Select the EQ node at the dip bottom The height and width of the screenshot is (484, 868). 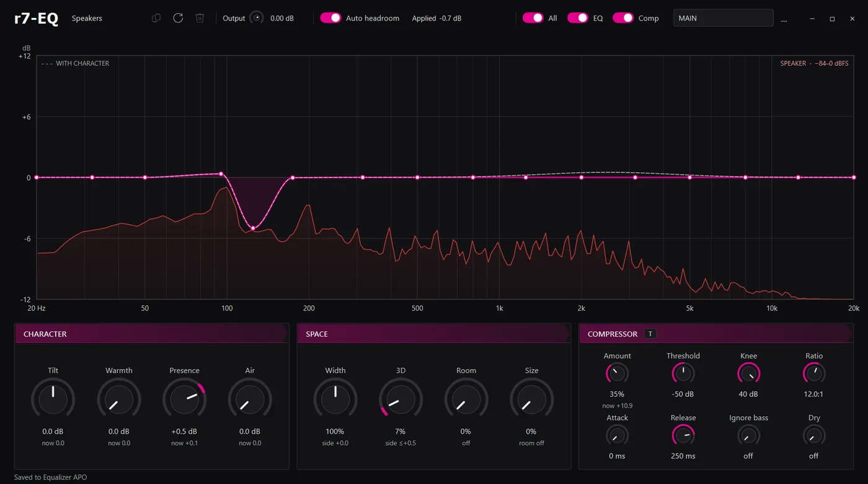(x=253, y=228)
